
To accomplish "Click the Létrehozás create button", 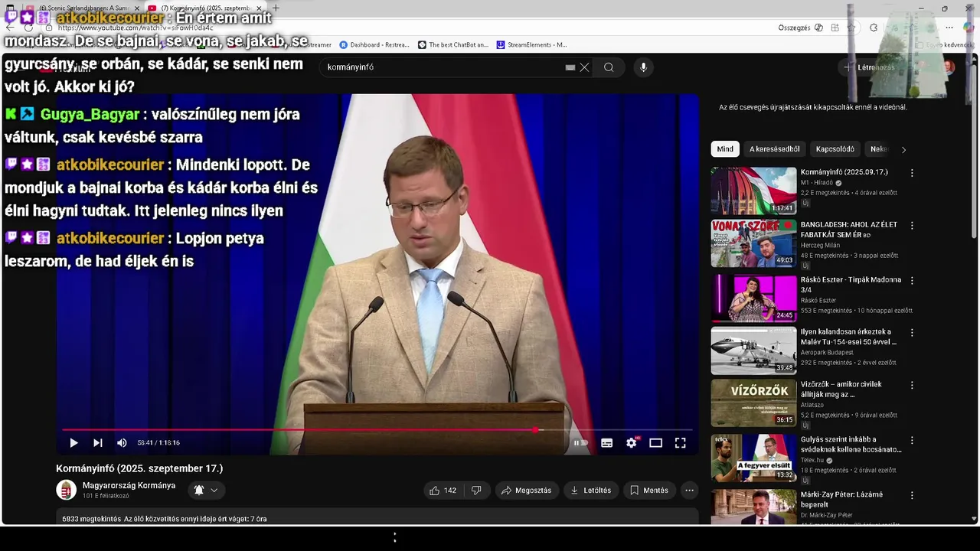I will coord(869,67).
